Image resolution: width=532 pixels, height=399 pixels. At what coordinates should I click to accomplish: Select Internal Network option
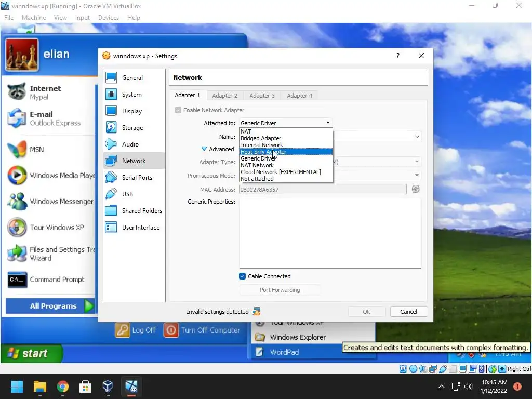click(x=286, y=145)
